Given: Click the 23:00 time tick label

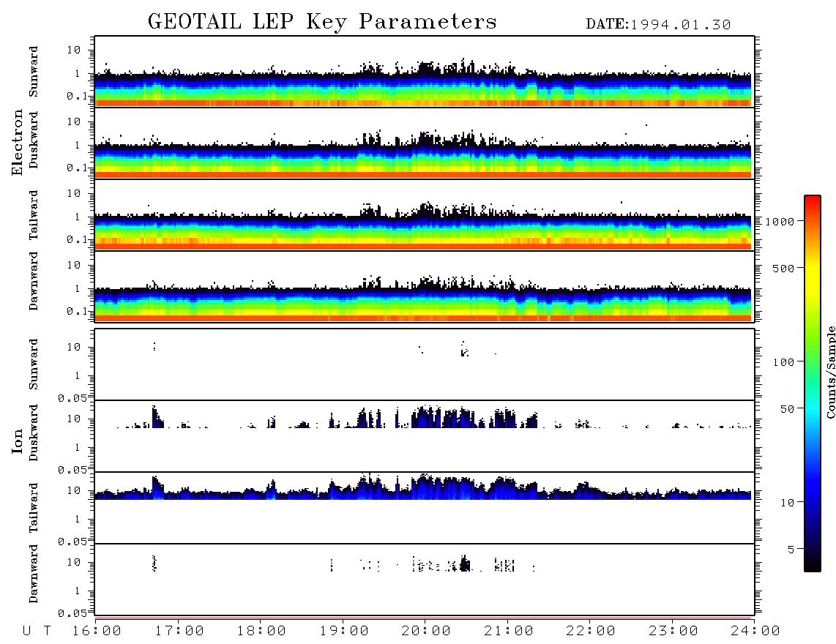Looking at the screenshot, I should 673,632.
